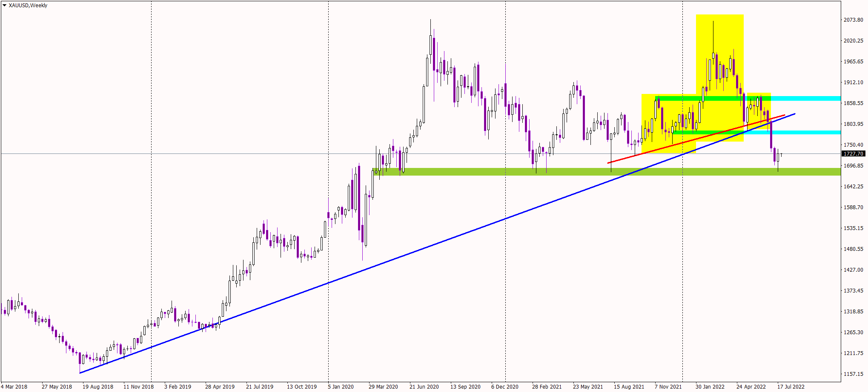This screenshot has width=868, height=392.
Task: Click the triangle arrow beside XAUUSD,Weekly
Action: click(x=4, y=6)
